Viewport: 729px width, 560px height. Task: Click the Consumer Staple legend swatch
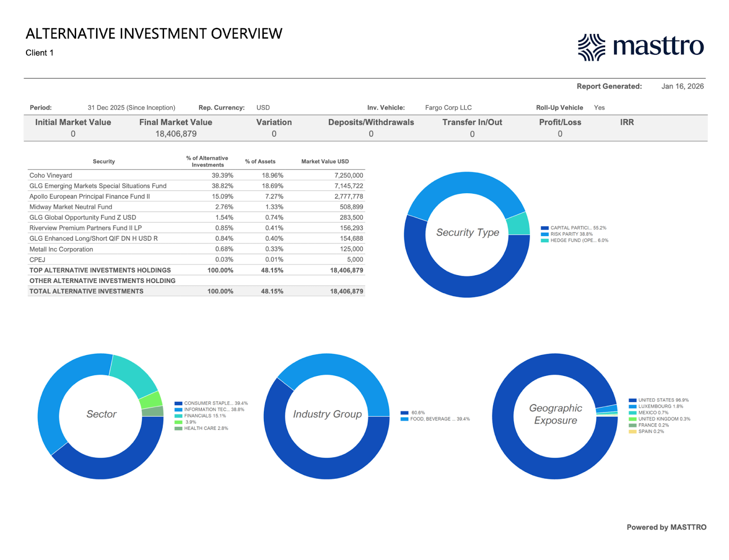coord(178,403)
